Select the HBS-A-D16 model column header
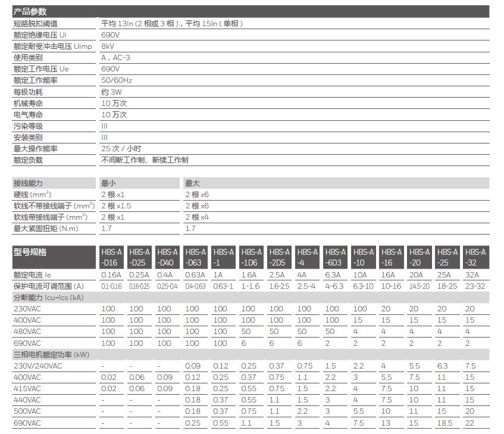Viewport: 504px width, 434px height. tap(111, 257)
